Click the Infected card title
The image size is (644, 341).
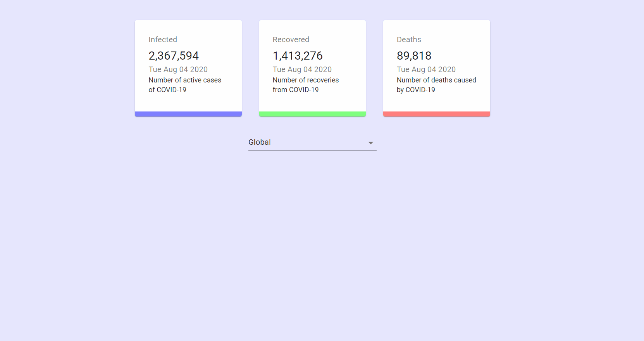pyautogui.click(x=163, y=39)
